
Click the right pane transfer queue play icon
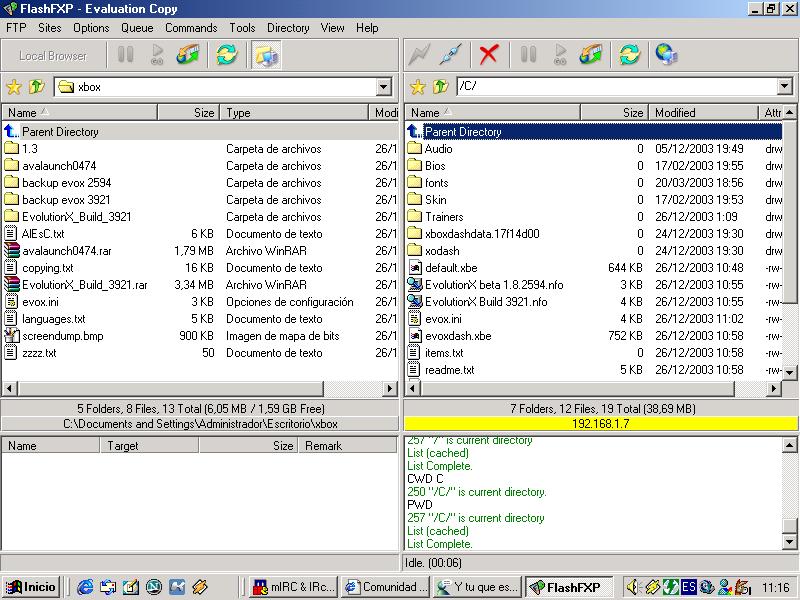click(x=561, y=55)
